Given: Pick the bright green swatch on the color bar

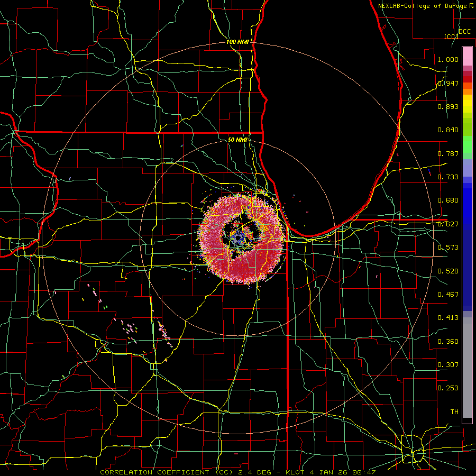Looking at the screenshot, I should [x=467, y=144].
